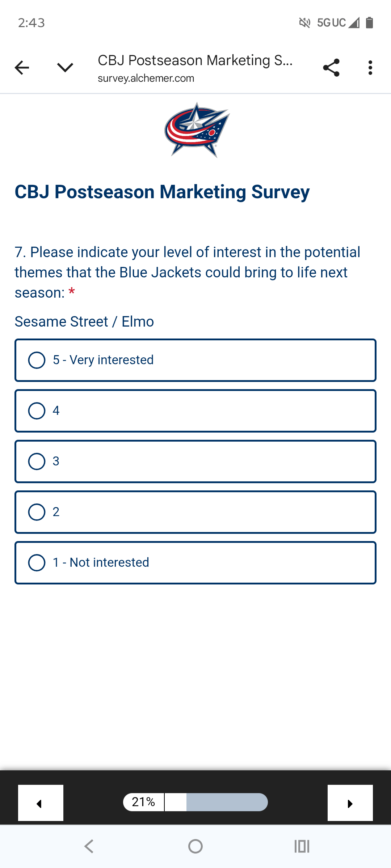Tap the battery status icon

tap(369, 23)
